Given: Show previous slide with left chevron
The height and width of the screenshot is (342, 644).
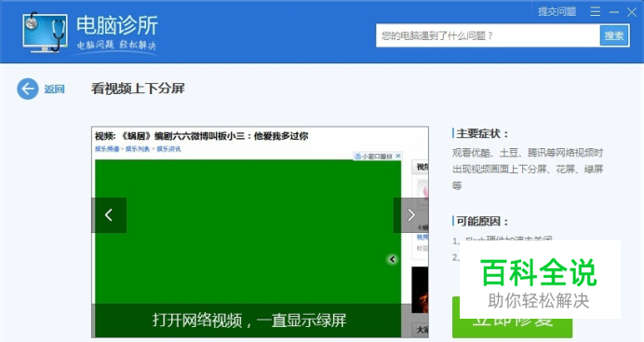Looking at the screenshot, I should 109,215.
